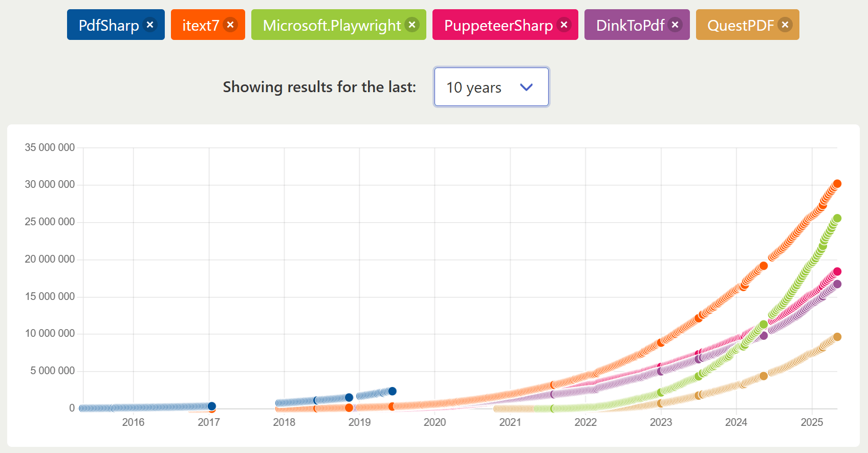Remove QuestPDF with its x icon
868x453 pixels.
(785, 25)
